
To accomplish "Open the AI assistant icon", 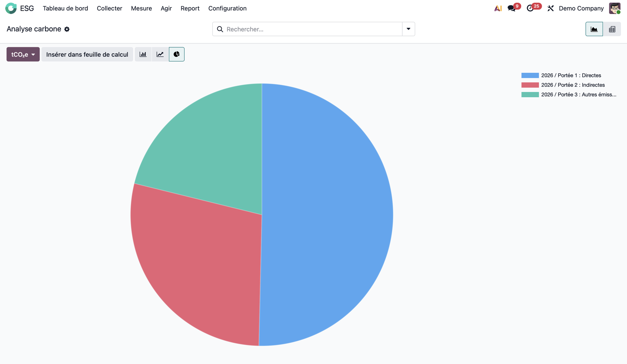I will point(498,8).
